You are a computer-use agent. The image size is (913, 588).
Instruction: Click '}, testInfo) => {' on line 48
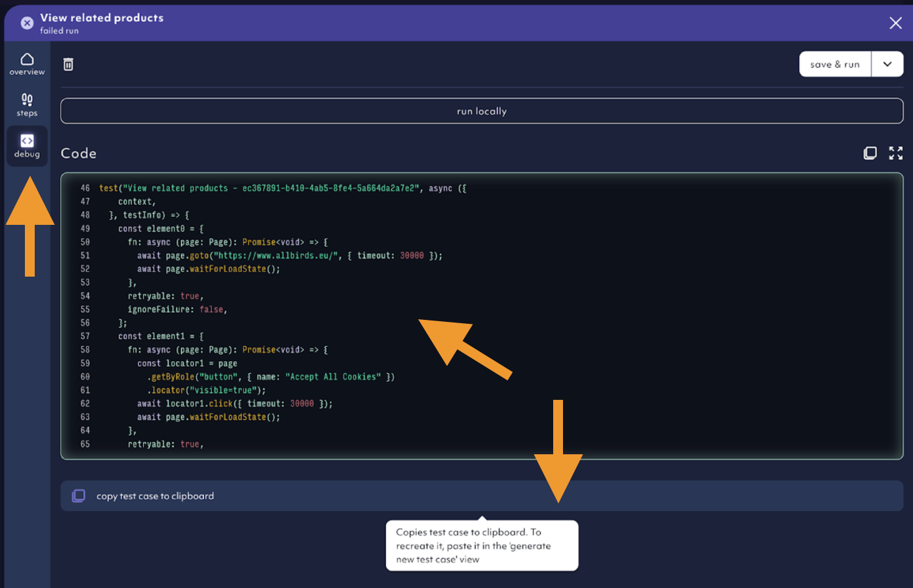click(x=149, y=215)
